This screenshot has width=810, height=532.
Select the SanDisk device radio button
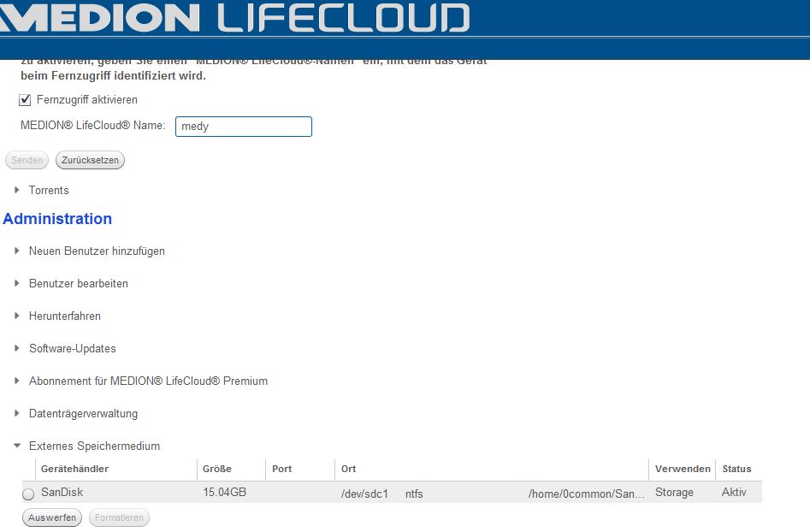click(x=28, y=494)
